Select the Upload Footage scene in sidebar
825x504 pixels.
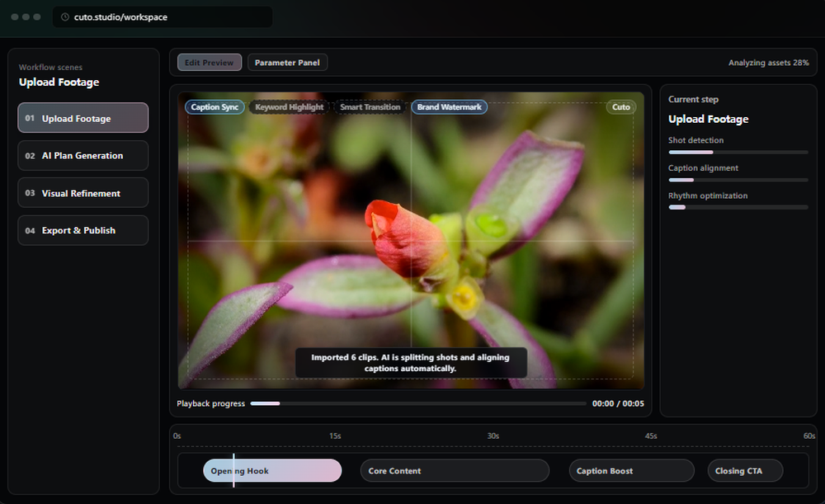coord(82,117)
